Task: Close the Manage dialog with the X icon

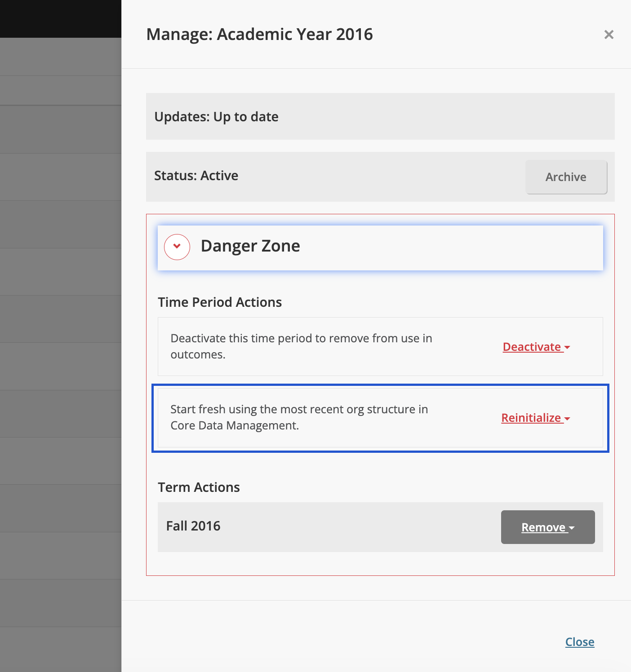Action: pos(609,35)
